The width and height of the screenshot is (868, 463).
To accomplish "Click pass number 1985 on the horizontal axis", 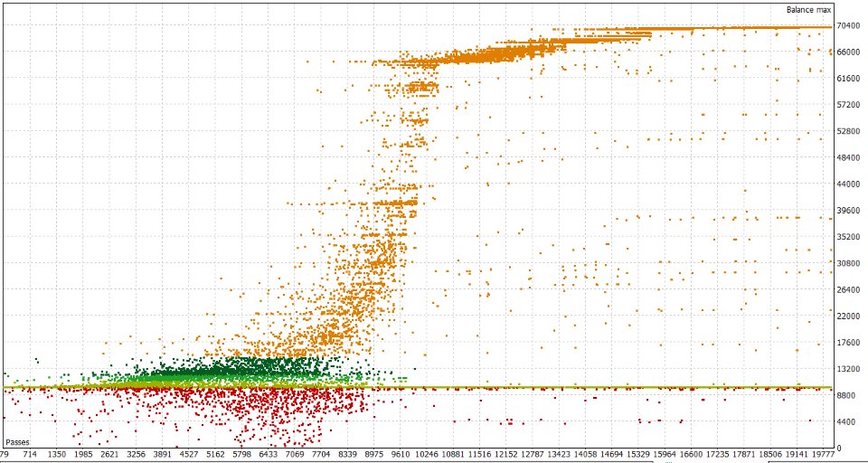I will coord(83,454).
